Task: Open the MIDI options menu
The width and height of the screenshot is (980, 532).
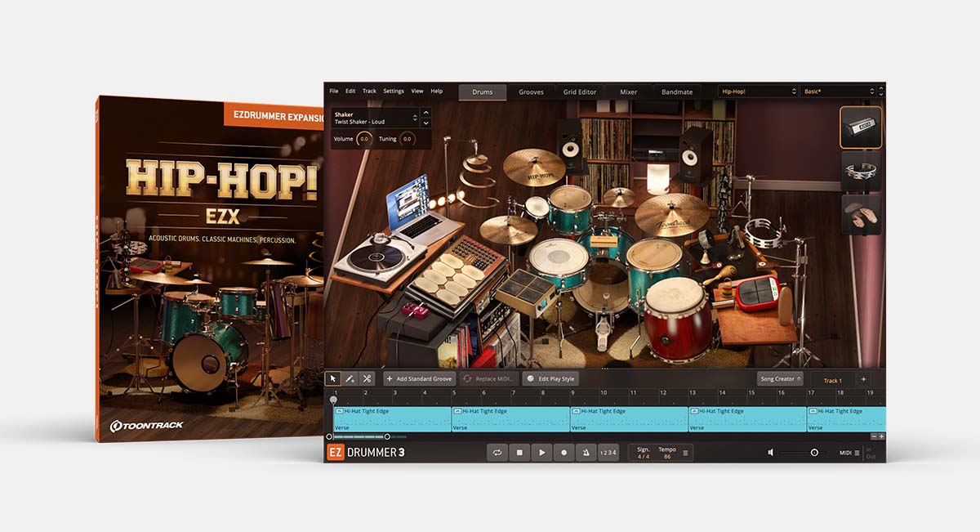Action: pos(850,452)
